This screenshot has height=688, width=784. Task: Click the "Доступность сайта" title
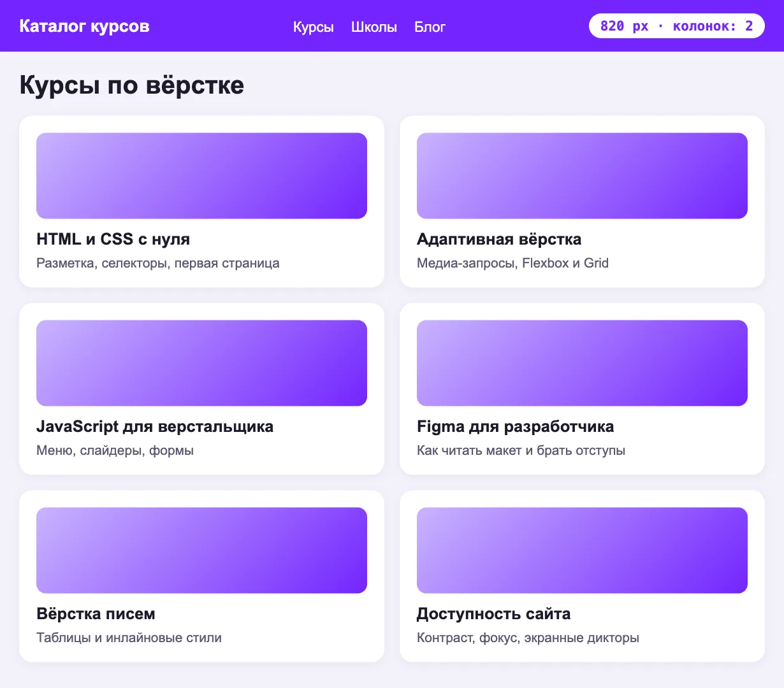coord(493,613)
